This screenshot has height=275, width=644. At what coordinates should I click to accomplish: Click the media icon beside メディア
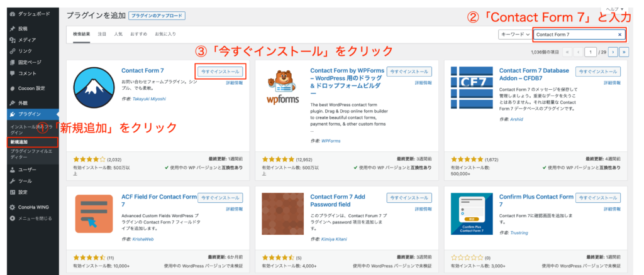pyautogui.click(x=13, y=40)
